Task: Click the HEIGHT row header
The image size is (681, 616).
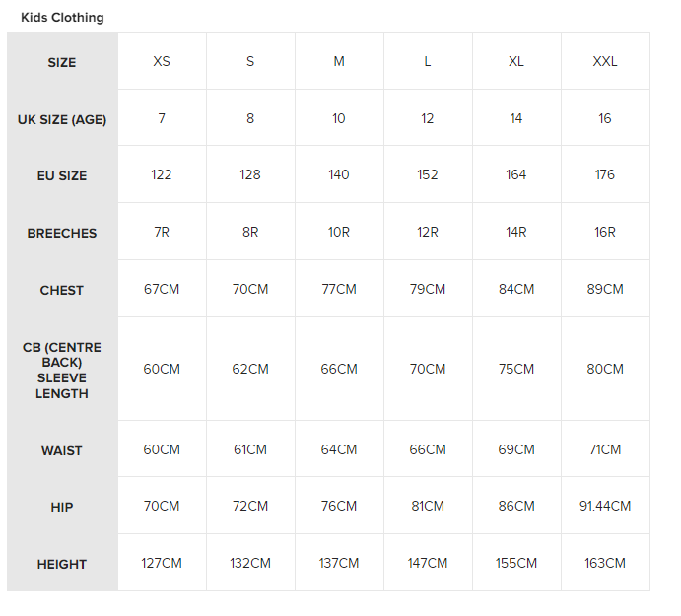Action: [62, 564]
